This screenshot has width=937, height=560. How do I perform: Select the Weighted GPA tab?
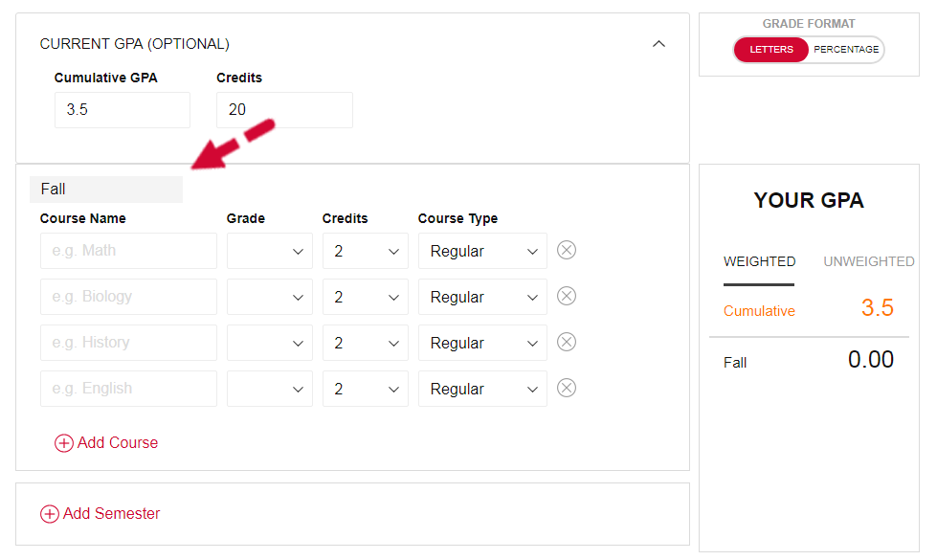(759, 261)
